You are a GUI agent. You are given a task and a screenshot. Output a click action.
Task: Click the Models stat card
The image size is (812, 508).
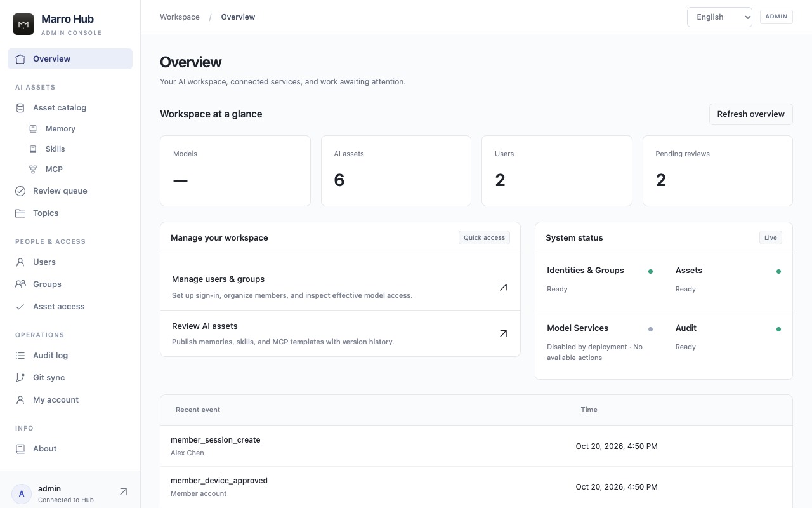coord(235,171)
